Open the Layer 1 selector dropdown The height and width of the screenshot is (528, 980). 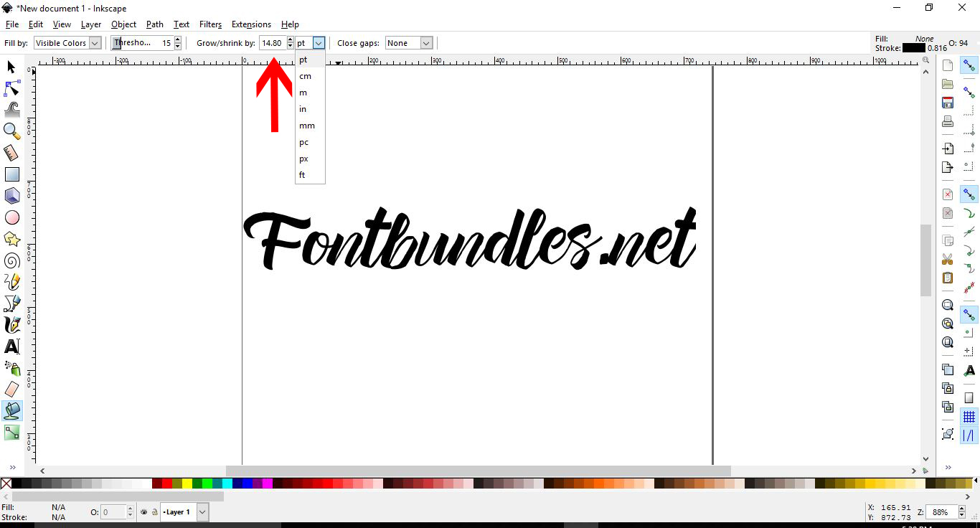pyautogui.click(x=185, y=512)
